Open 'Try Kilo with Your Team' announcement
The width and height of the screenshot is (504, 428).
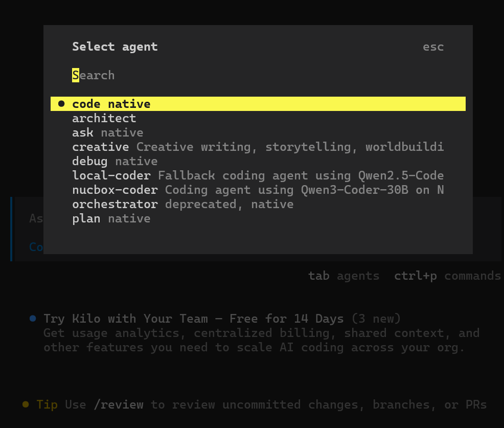pos(193,319)
